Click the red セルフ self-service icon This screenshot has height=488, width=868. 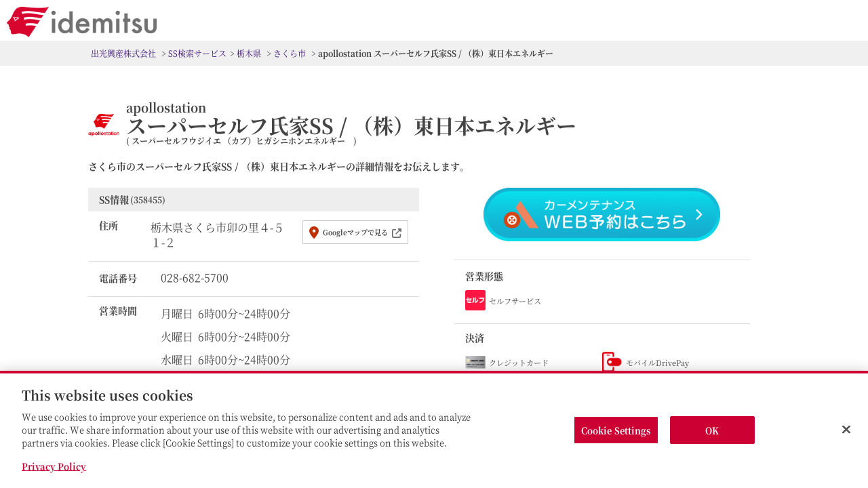pos(475,300)
